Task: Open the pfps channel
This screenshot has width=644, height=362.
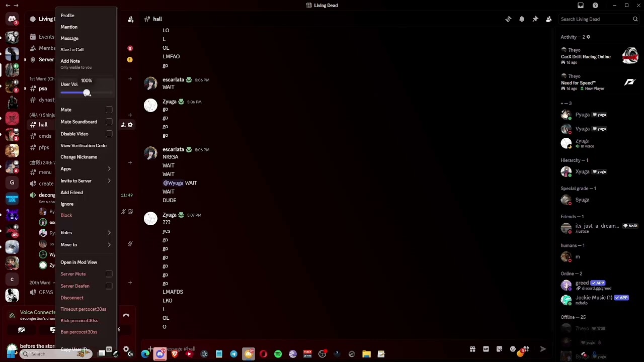Action: pyautogui.click(x=44, y=148)
